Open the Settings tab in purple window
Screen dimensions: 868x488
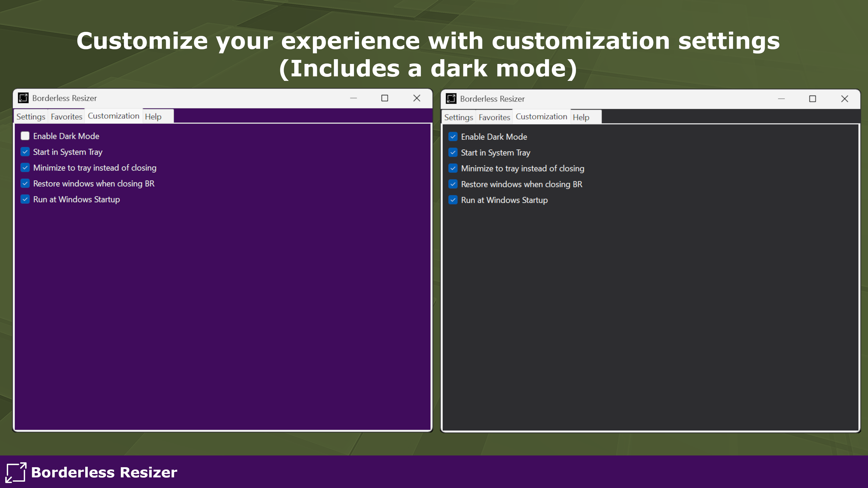click(x=31, y=117)
